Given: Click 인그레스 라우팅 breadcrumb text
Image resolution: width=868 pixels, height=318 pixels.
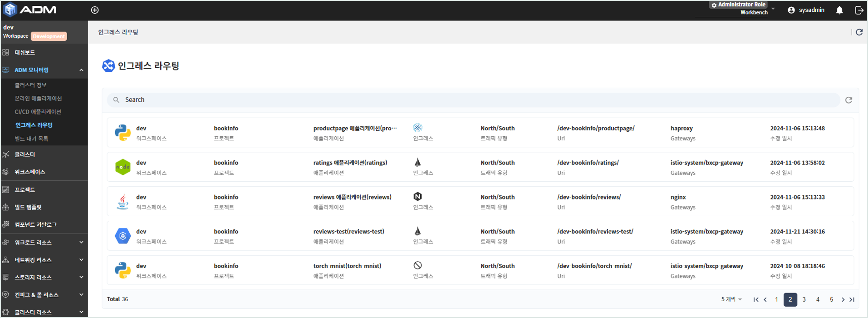Looking at the screenshot, I should coord(118,32).
